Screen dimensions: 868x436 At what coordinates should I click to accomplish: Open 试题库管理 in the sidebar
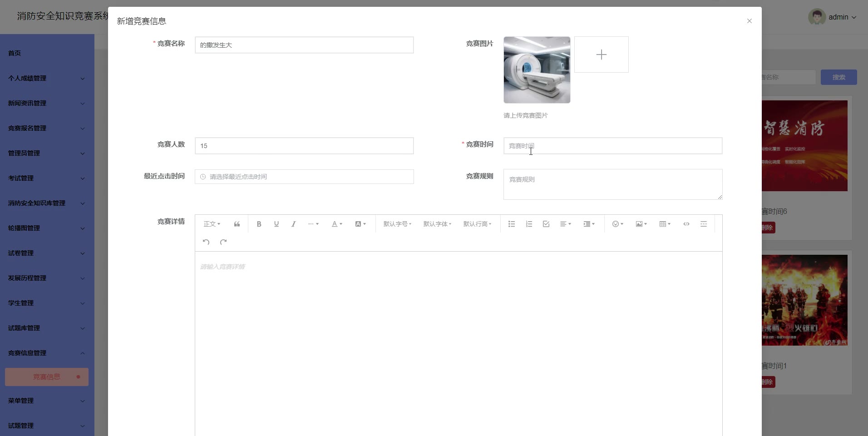point(47,328)
